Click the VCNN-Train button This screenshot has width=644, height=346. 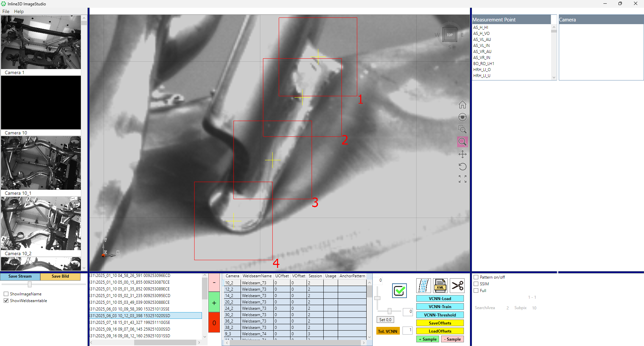(440, 306)
